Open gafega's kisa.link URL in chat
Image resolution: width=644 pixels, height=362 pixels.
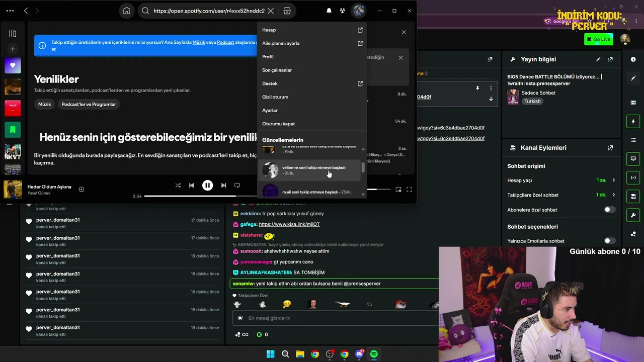pyautogui.click(x=289, y=224)
